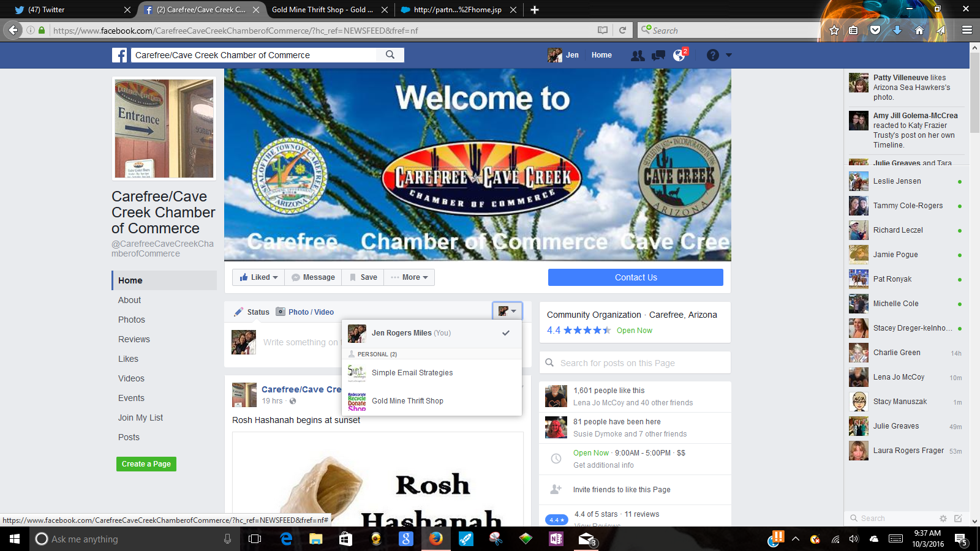
Task: Open the Firefox hamburger menu
Action: (x=967, y=30)
